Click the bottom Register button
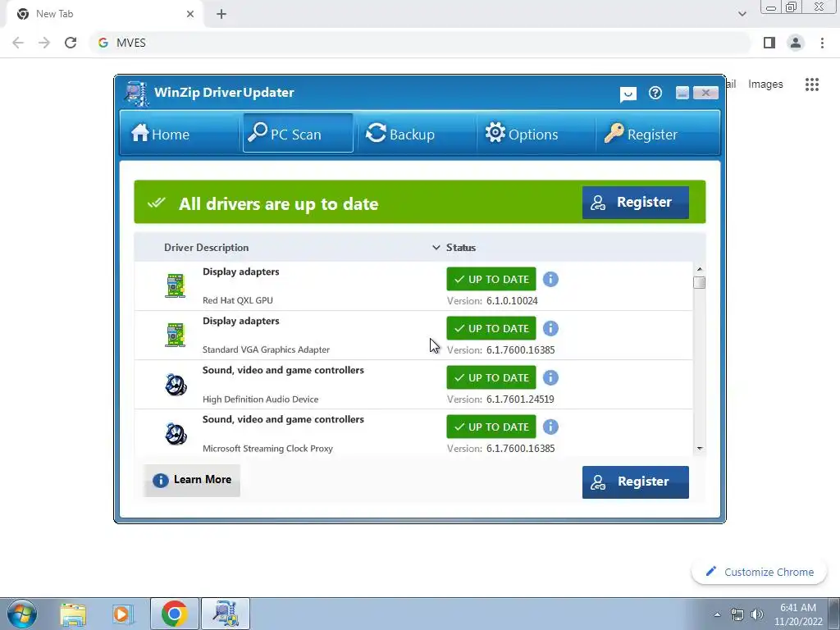 coord(636,482)
